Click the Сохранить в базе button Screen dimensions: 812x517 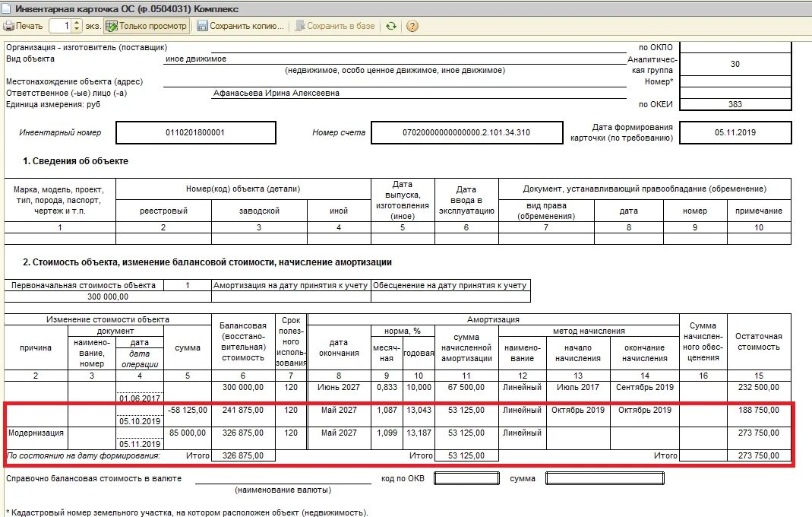[x=335, y=26]
